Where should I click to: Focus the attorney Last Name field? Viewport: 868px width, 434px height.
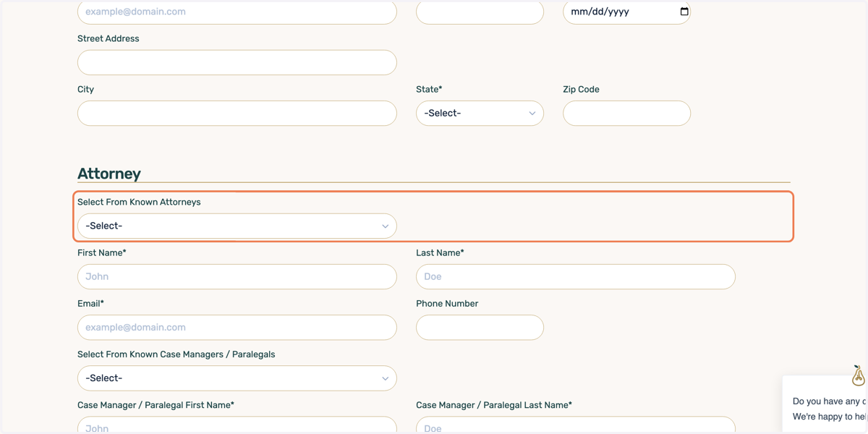coord(576,277)
